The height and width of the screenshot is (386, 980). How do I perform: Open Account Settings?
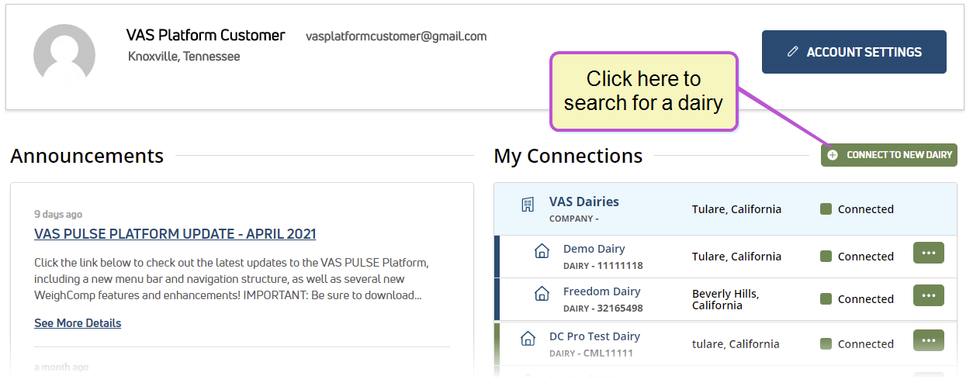pos(854,52)
